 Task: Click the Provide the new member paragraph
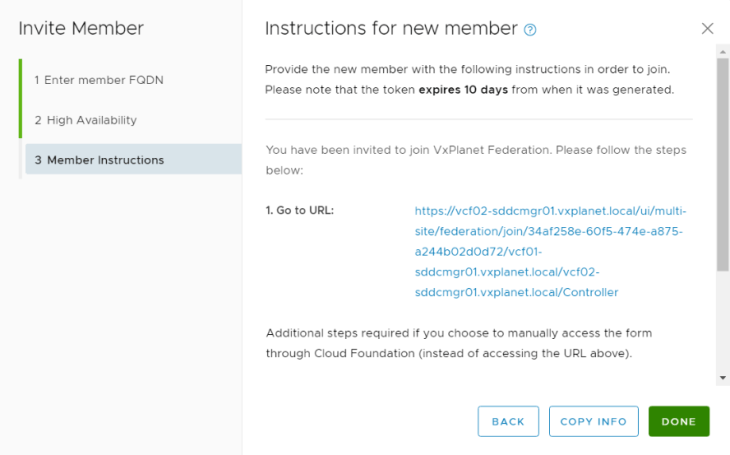coord(469,80)
